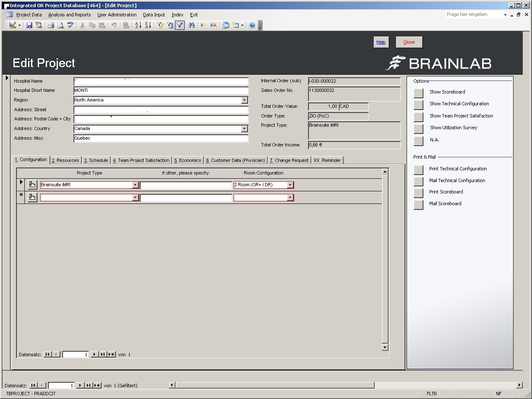Open Microsoft Access help question icon
This screenshot has width=532, height=399.
tap(252, 25)
